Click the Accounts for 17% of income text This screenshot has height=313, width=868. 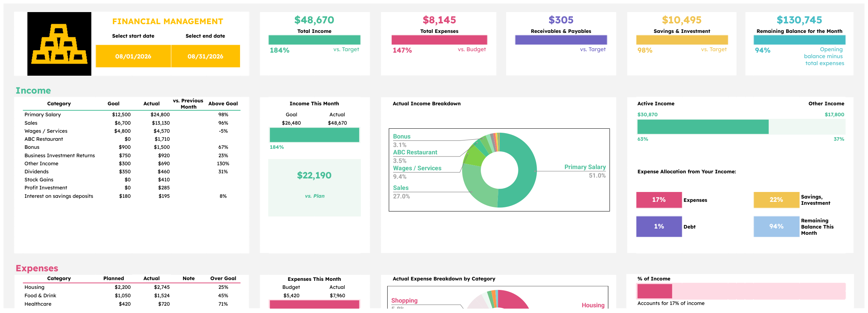(x=671, y=303)
